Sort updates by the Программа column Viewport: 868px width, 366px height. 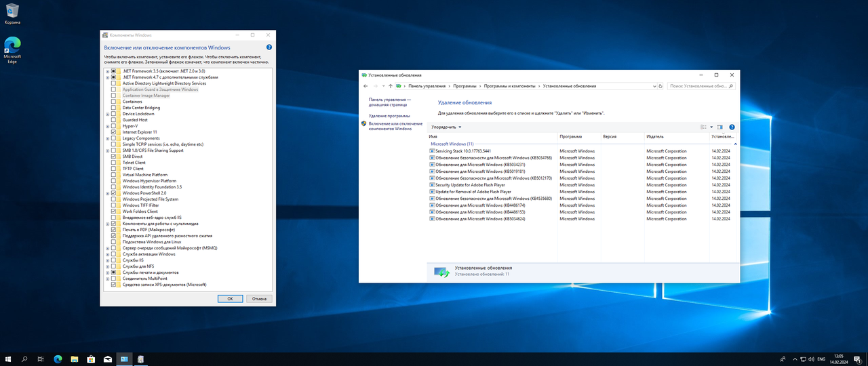(x=580, y=136)
